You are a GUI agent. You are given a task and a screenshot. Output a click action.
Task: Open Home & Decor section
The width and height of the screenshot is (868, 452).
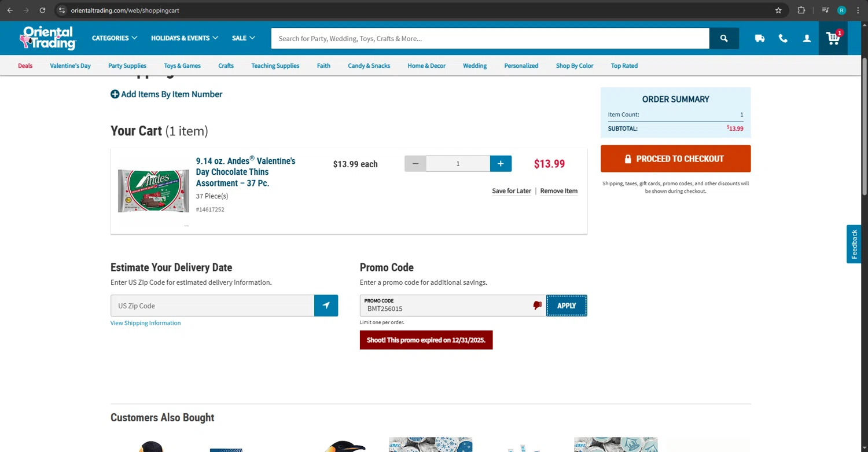[426, 65]
